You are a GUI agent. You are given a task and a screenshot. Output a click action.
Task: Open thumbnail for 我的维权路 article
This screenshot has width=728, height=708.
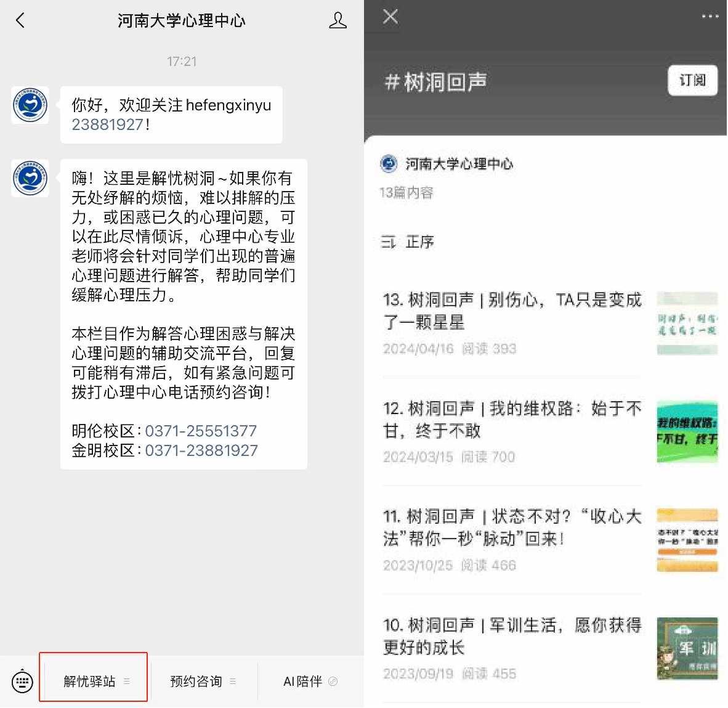click(x=687, y=431)
